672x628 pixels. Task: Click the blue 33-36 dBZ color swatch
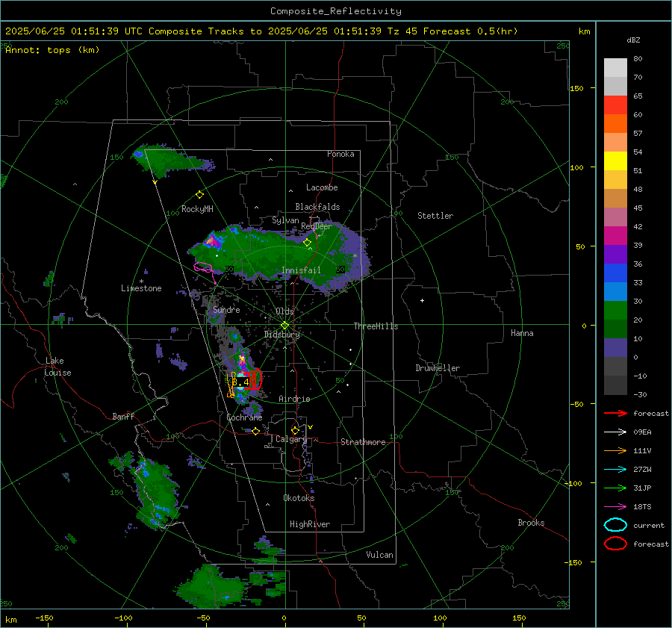(615, 273)
